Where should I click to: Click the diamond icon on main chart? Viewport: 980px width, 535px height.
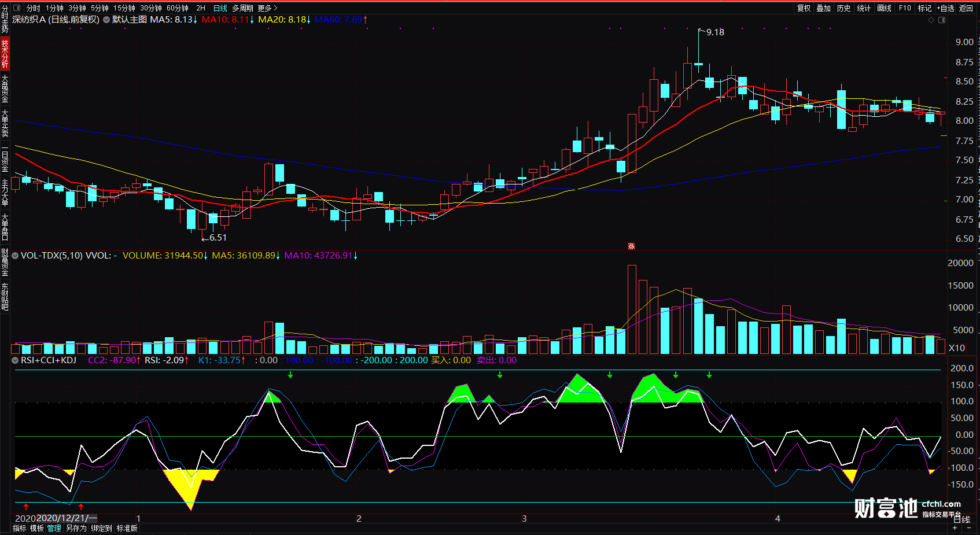tap(931, 20)
